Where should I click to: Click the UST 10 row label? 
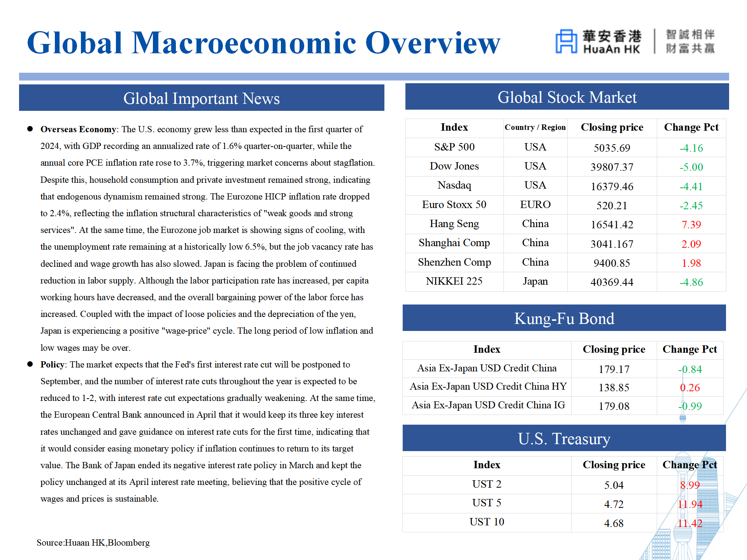tap(487, 522)
